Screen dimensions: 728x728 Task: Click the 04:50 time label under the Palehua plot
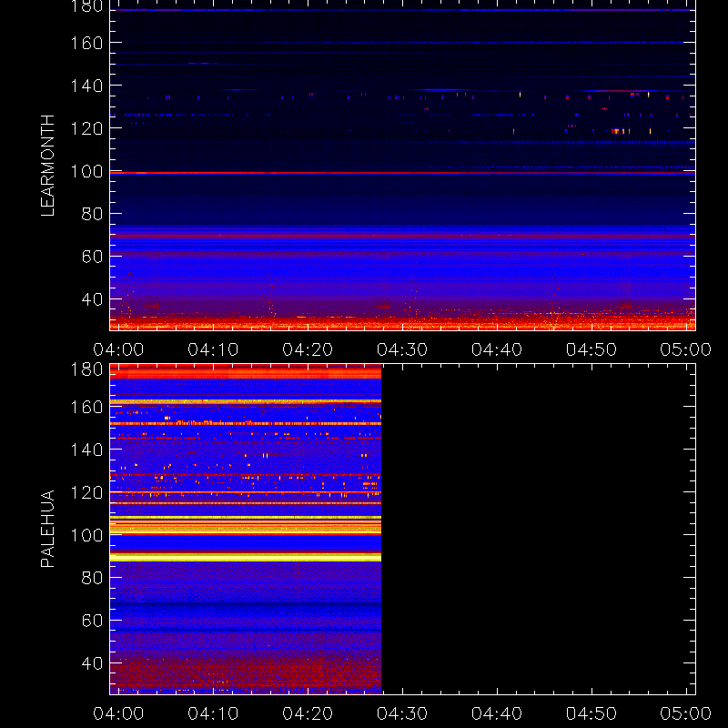(591, 713)
